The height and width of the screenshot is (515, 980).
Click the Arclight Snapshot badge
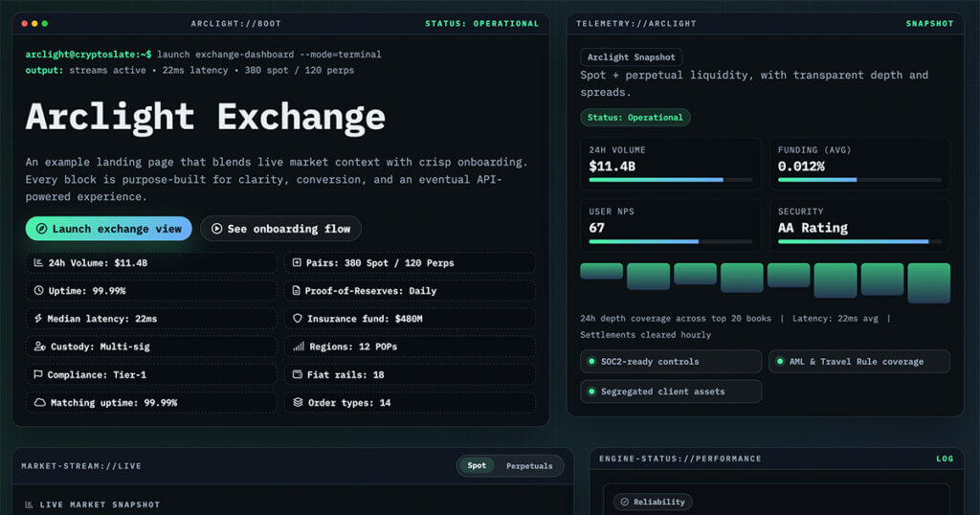coord(632,56)
